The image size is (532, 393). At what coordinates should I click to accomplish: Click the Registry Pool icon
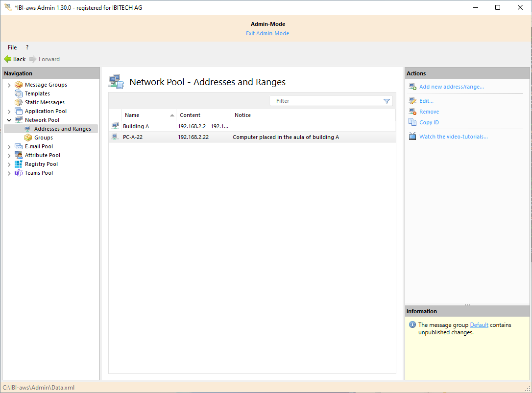(19, 164)
